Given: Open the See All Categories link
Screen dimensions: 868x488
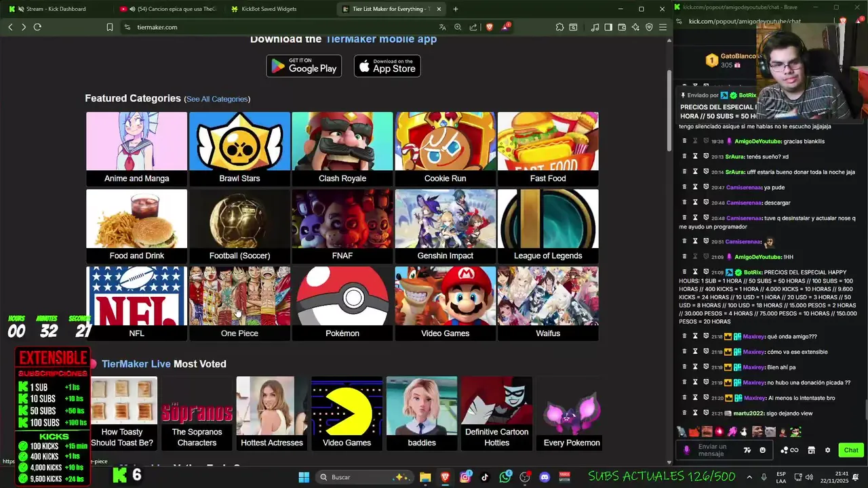Looking at the screenshot, I should pos(217,99).
